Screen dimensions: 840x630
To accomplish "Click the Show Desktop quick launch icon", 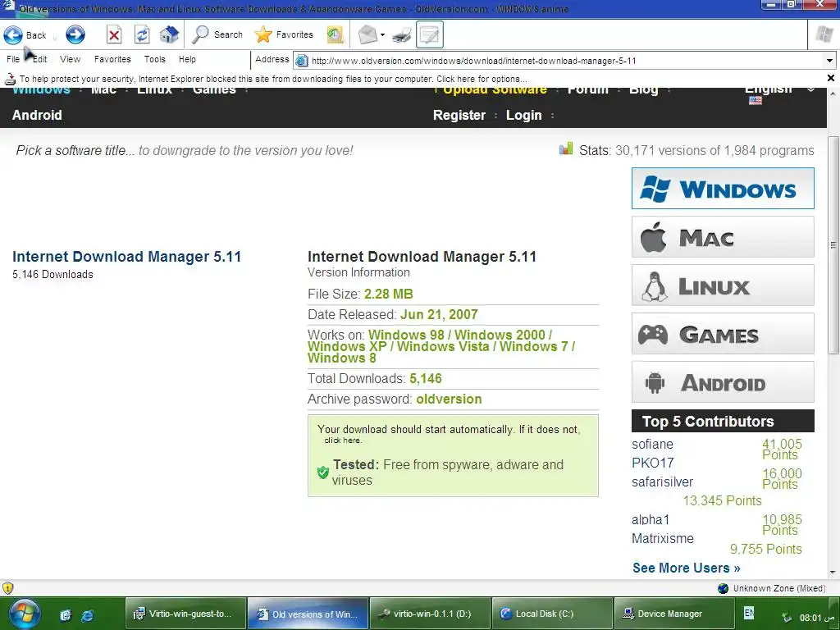I will coord(66,615).
